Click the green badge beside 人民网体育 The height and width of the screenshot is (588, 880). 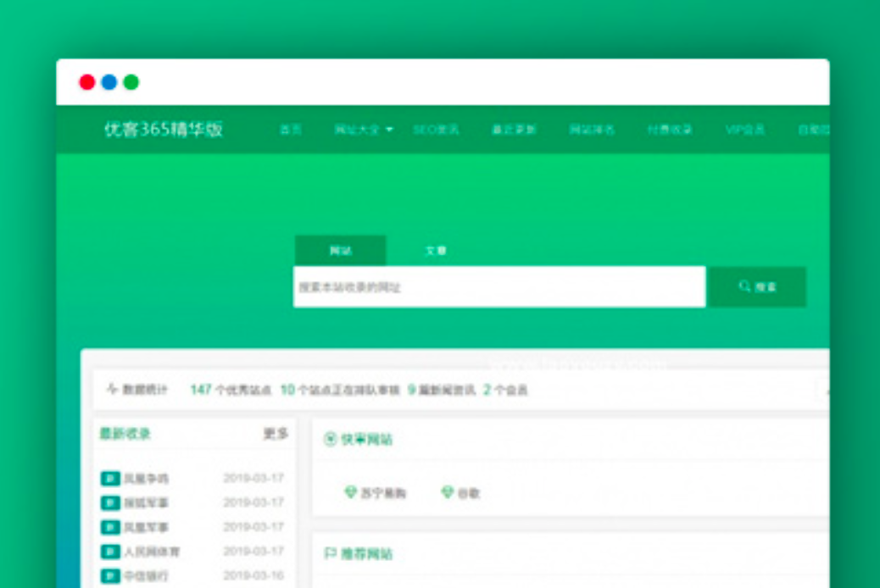point(110,552)
